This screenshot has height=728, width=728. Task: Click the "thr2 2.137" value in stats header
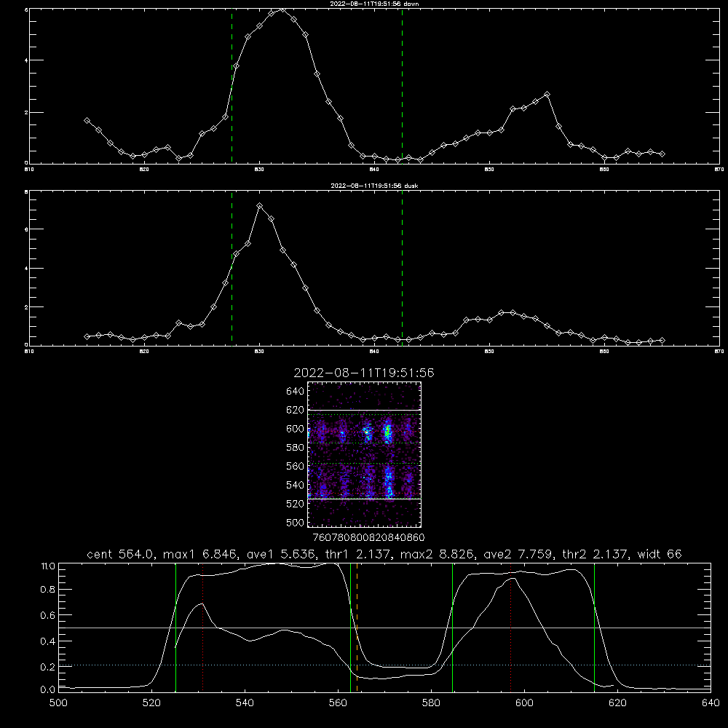tap(596, 554)
